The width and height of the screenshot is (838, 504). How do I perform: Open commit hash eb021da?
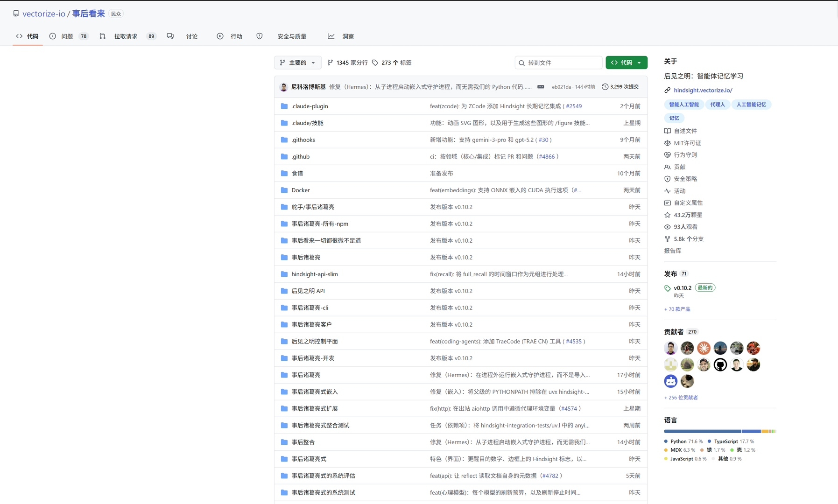pyautogui.click(x=561, y=87)
